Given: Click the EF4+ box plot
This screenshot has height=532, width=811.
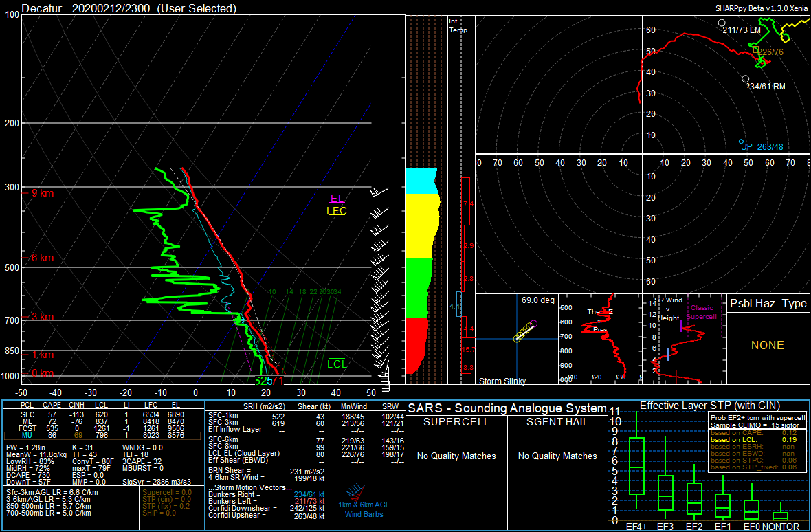Looking at the screenshot, I should coord(636,466).
